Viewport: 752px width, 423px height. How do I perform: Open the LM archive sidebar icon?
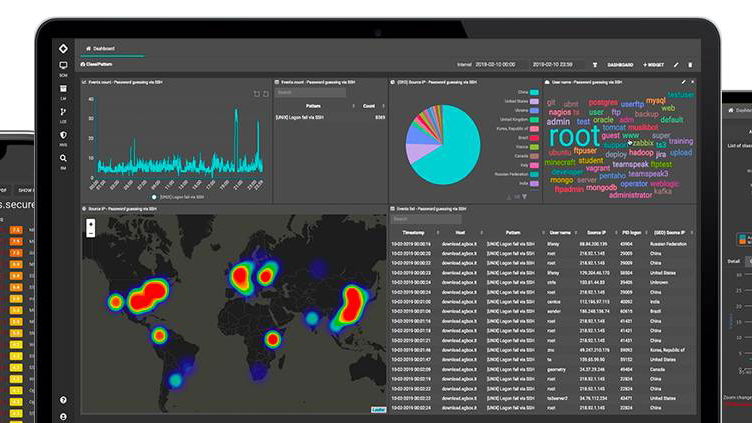point(63,90)
